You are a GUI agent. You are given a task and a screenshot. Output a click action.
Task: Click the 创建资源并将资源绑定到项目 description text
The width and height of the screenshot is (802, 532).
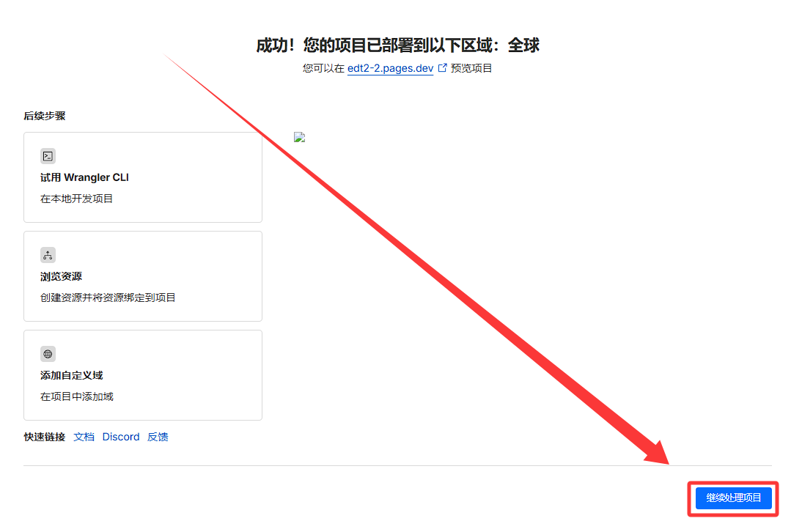(108, 298)
